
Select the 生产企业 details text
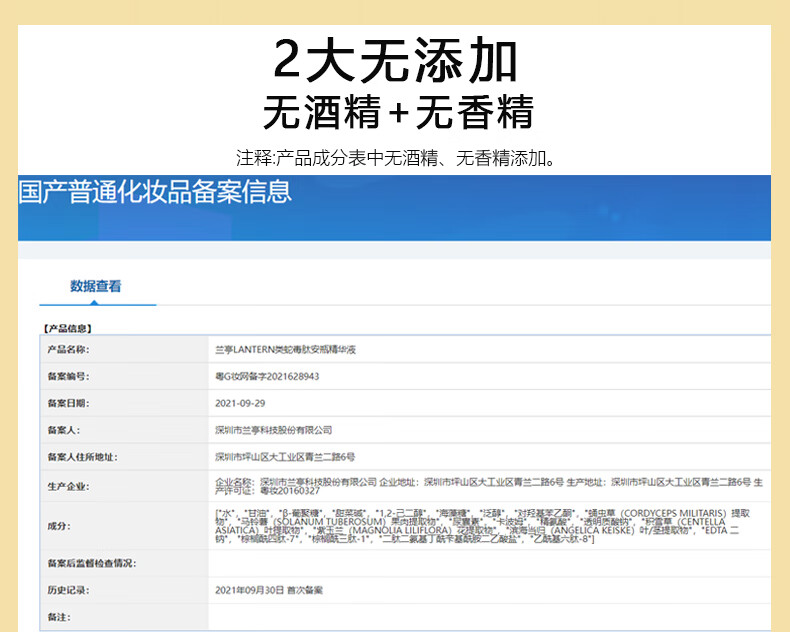point(489,486)
